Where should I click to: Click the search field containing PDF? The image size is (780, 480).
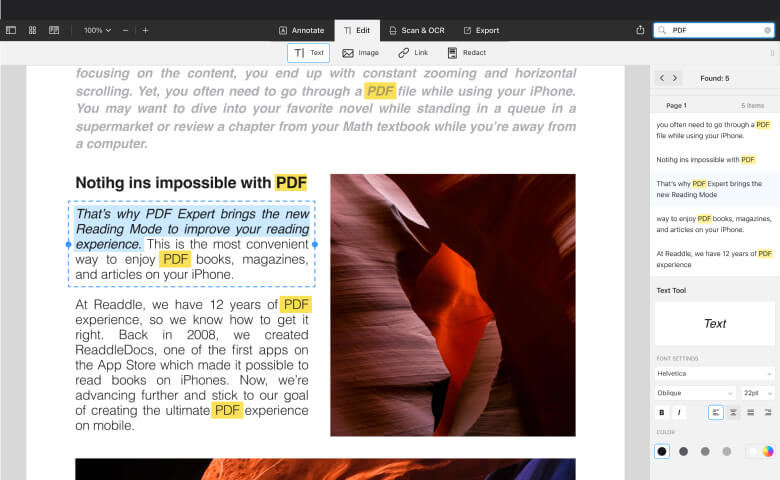[x=714, y=30]
